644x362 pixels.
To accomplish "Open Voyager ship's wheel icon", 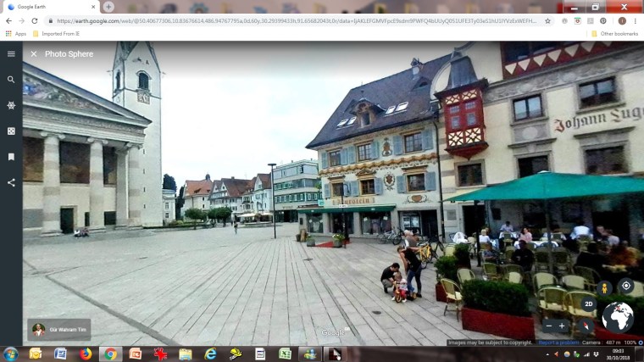I will [x=11, y=105].
